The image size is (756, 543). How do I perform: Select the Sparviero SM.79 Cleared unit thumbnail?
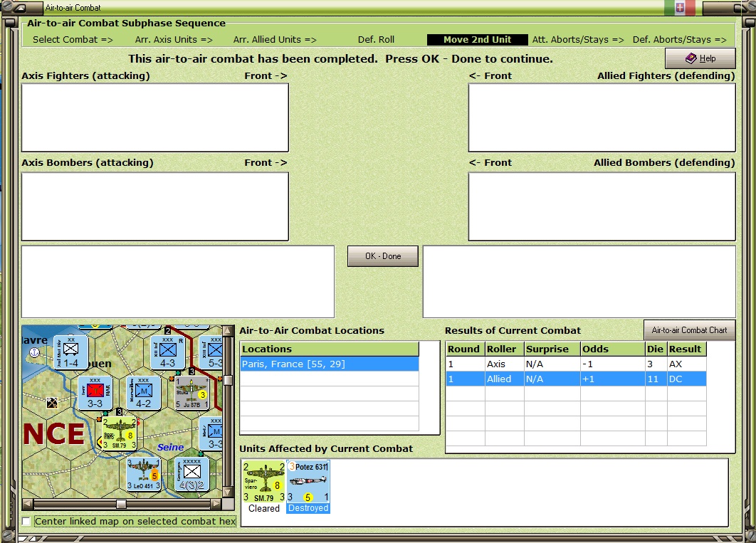[x=263, y=487]
